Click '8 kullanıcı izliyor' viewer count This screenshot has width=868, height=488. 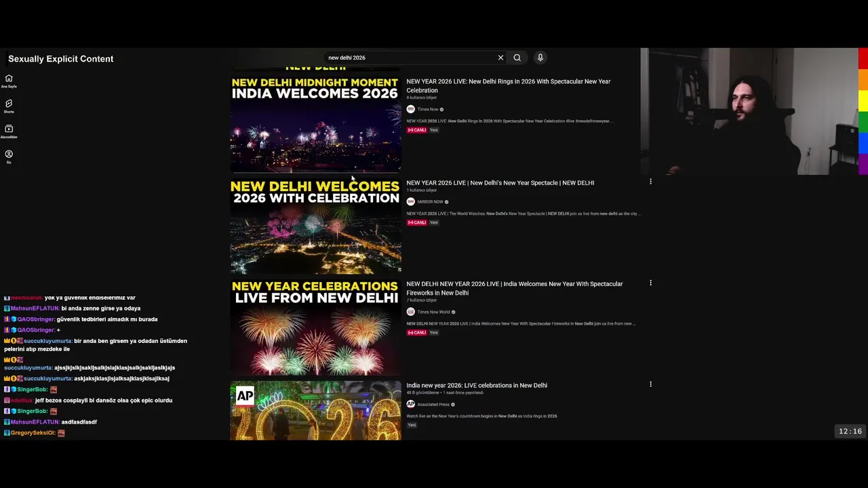[x=422, y=98]
